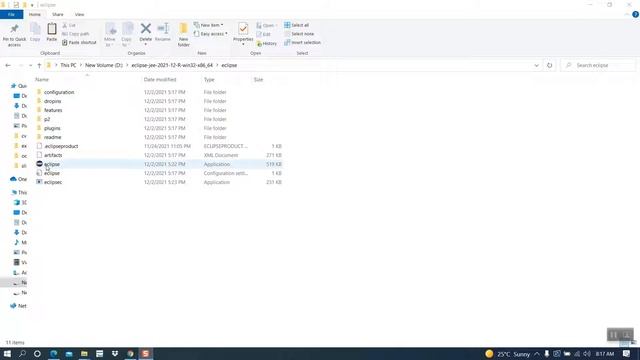The width and height of the screenshot is (640, 360).
Task: Open the Windows Start menu
Action: click(7, 353)
